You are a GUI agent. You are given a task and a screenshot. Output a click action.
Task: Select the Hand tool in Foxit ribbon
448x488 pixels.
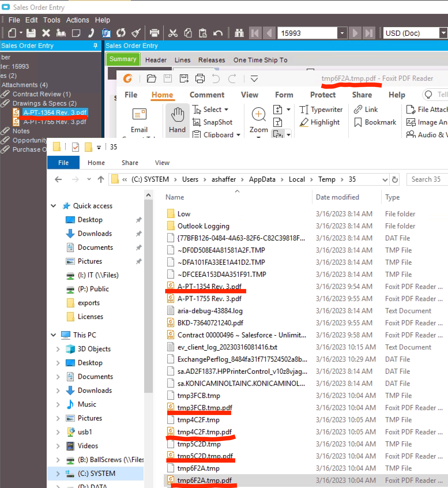[177, 120]
